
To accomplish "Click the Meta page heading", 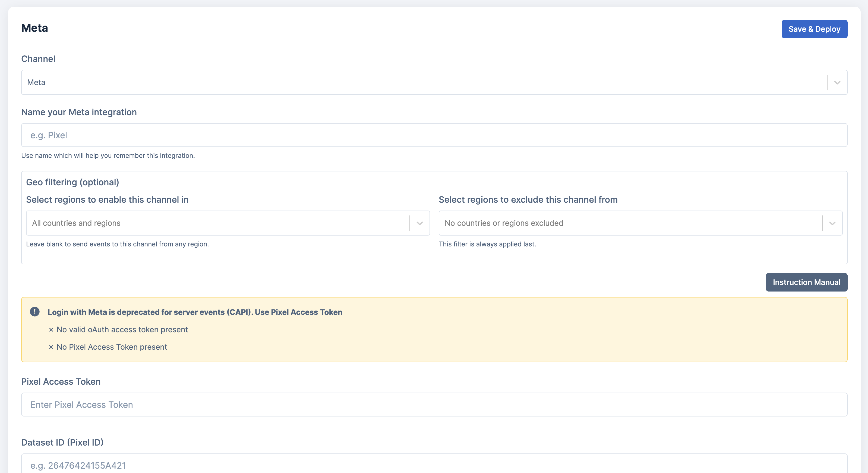I will [34, 28].
